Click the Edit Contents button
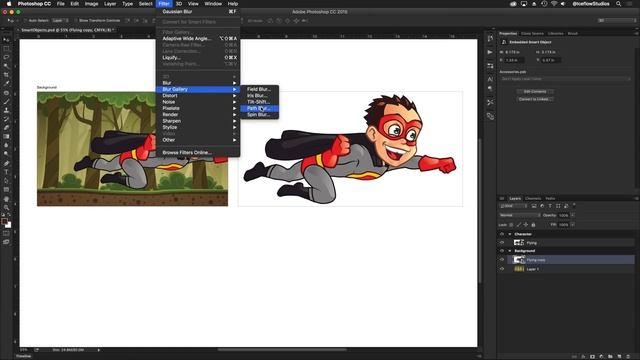640x360 pixels. pos(535,91)
